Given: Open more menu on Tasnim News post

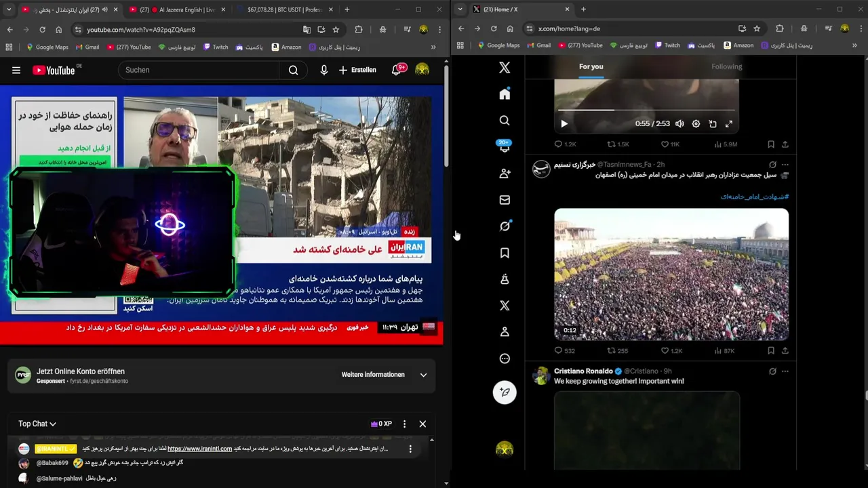Looking at the screenshot, I should coord(785,165).
